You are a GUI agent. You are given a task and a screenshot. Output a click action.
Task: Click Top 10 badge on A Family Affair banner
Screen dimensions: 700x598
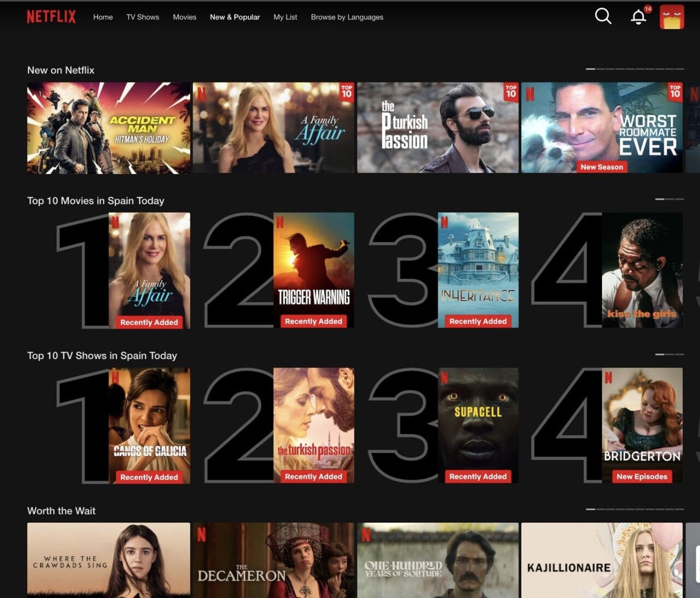click(x=347, y=91)
